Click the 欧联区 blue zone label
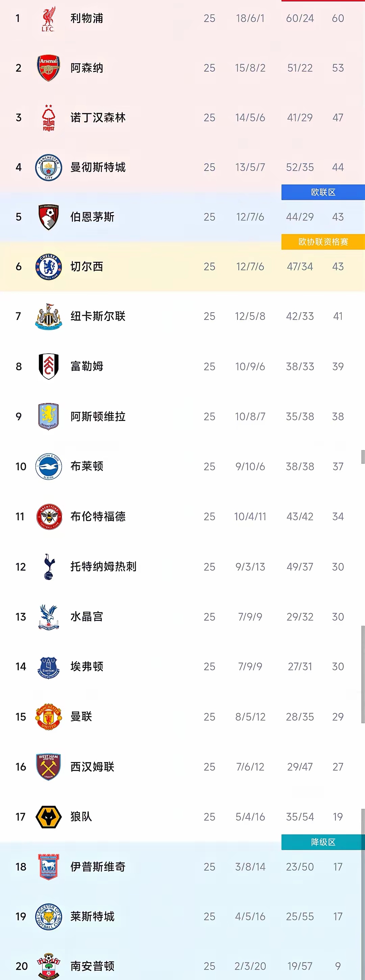Image resolution: width=365 pixels, height=980 pixels. tap(323, 193)
